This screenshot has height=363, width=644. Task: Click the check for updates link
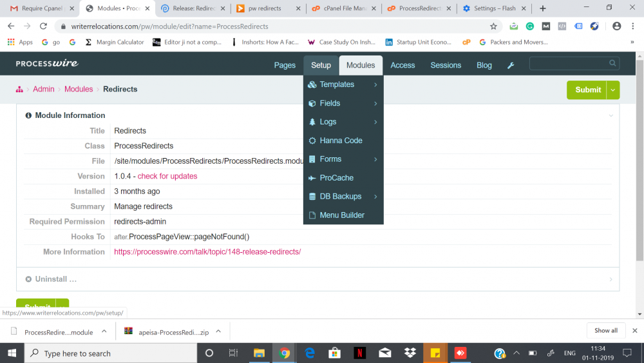coord(167,176)
